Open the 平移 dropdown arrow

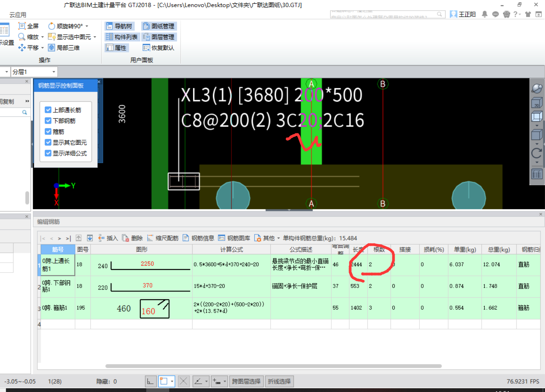pos(43,47)
